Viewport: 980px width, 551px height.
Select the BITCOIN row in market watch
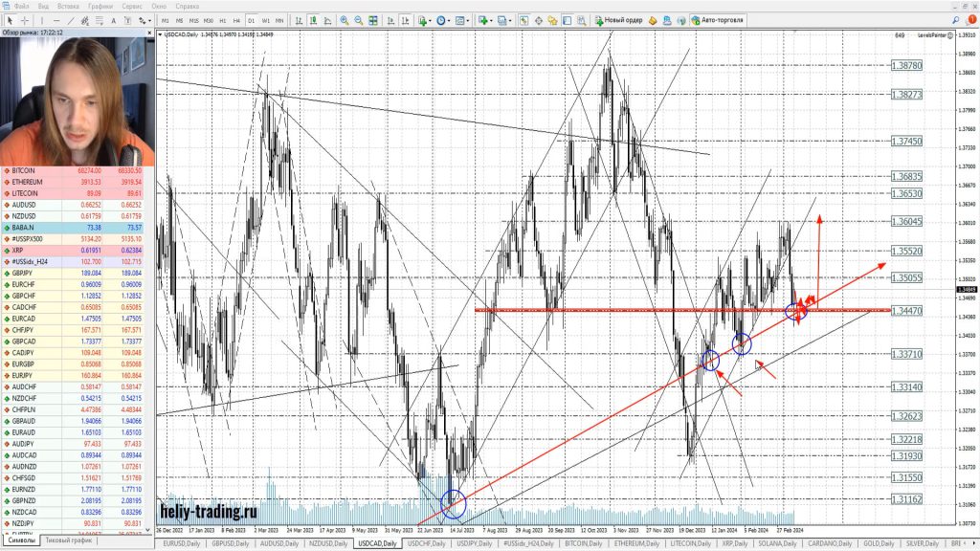pos(38,170)
